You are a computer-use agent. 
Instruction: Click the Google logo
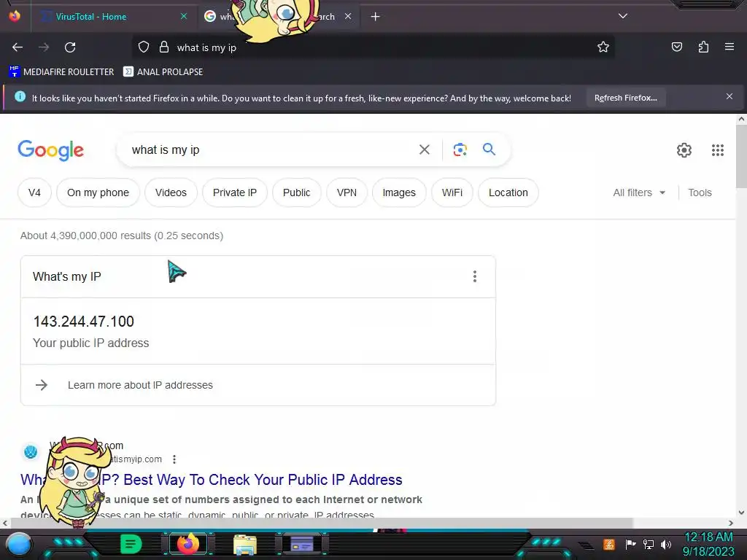pos(50,150)
